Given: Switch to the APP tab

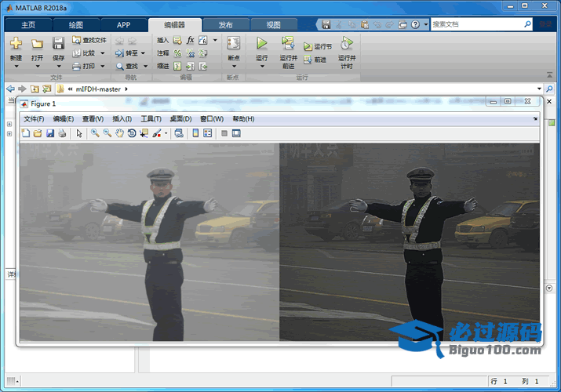Looking at the screenshot, I should [123, 25].
